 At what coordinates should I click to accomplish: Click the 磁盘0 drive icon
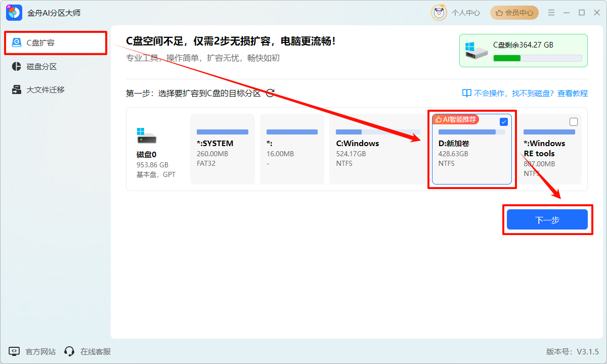click(x=146, y=135)
